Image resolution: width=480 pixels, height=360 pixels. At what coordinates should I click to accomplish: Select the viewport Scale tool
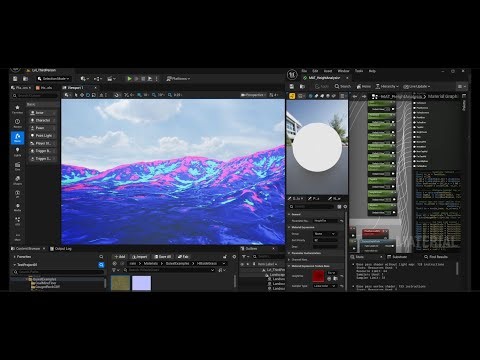(x=94, y=95)
